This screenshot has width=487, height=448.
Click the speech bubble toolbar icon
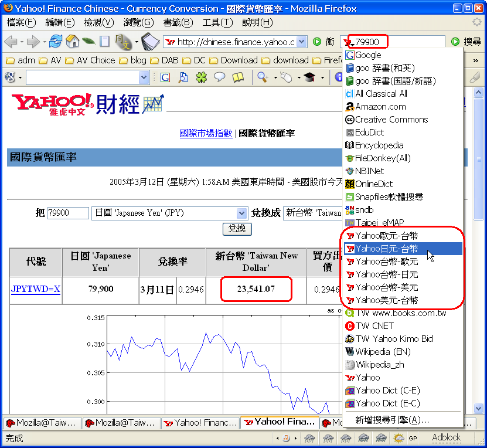pos(220,77)
